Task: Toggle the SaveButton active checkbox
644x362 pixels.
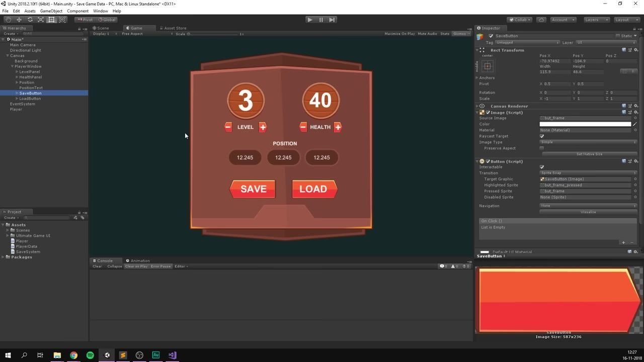Action: 491,36
